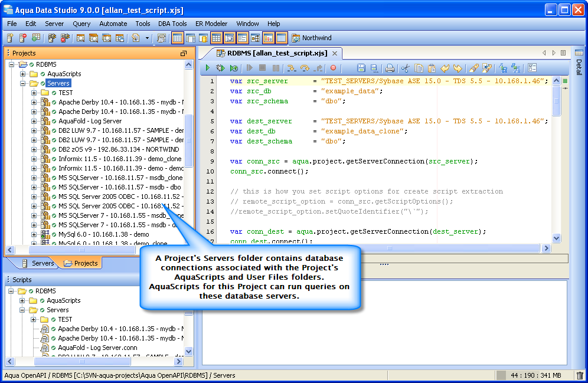Click the Cut scissors icon
Viewport: 588px width, 383px height.
click(405, 68)
